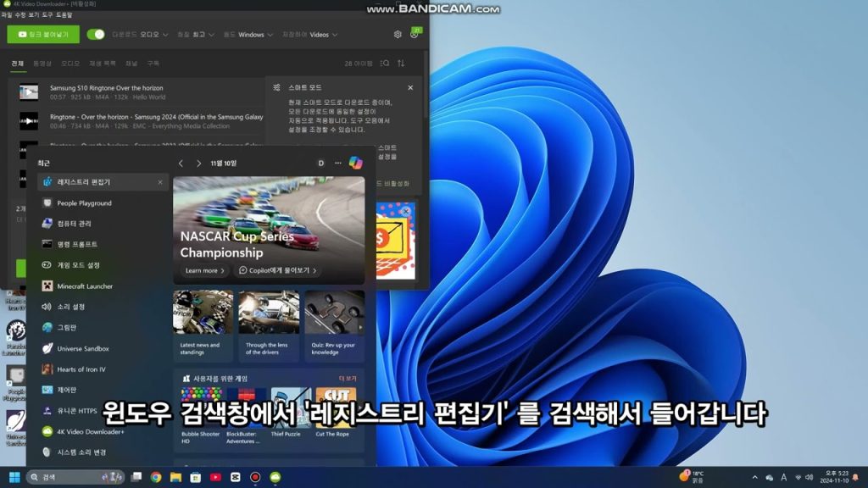Click the sort order arrows icon
This screenshot has width=868, height=488.
coord(401,64)
